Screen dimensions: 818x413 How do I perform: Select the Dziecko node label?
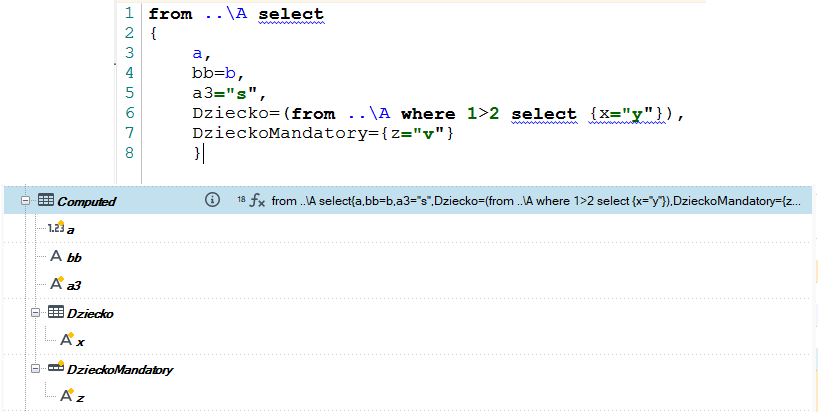coord(90,314)
